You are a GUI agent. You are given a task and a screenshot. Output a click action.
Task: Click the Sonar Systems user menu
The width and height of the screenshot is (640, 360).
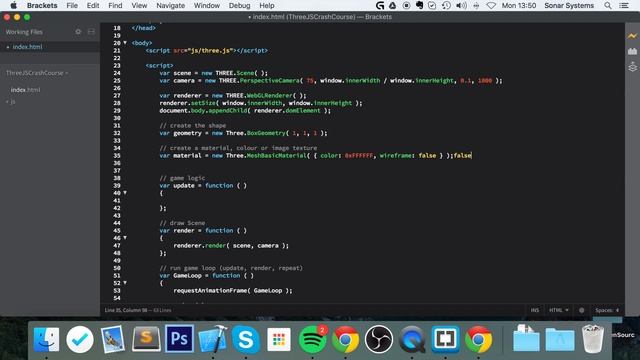569,6
